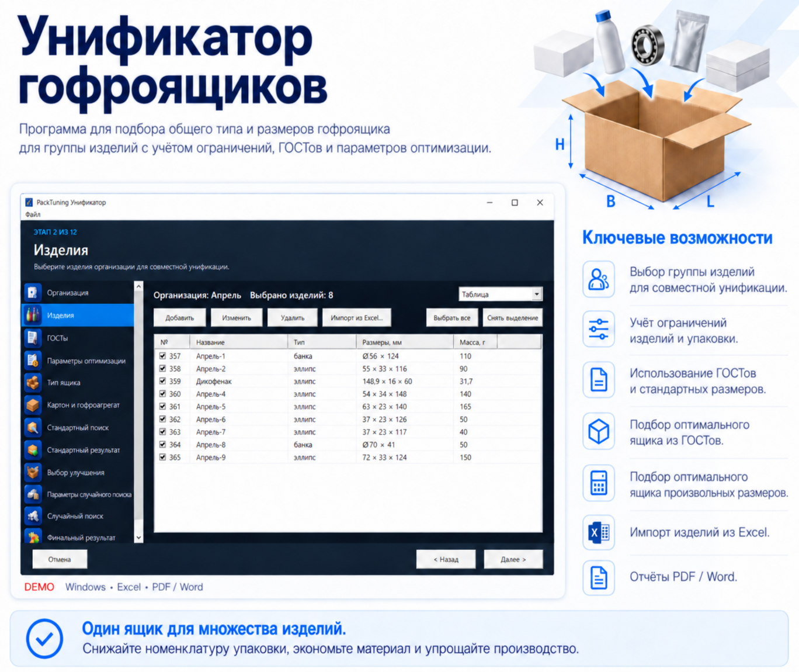Uncheck the checkbox for row 360 Апрель-4
The width and height of the screenshot is (799, 672).
(162, 394)
